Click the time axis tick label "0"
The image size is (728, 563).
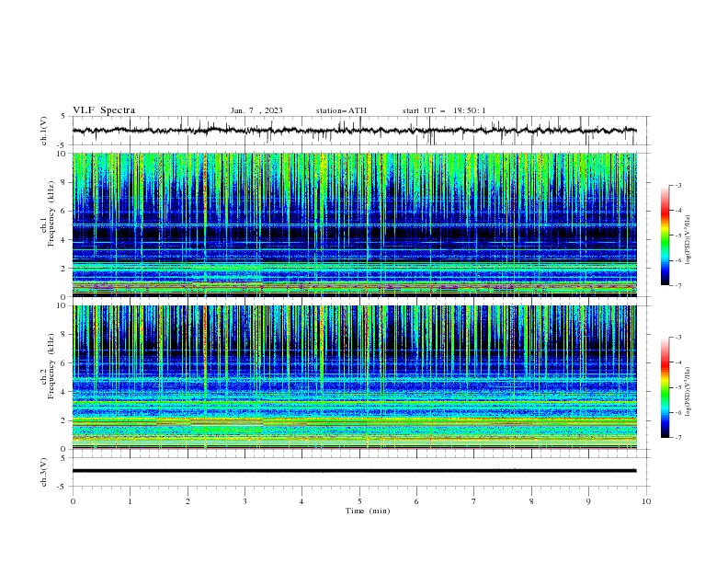73,501
